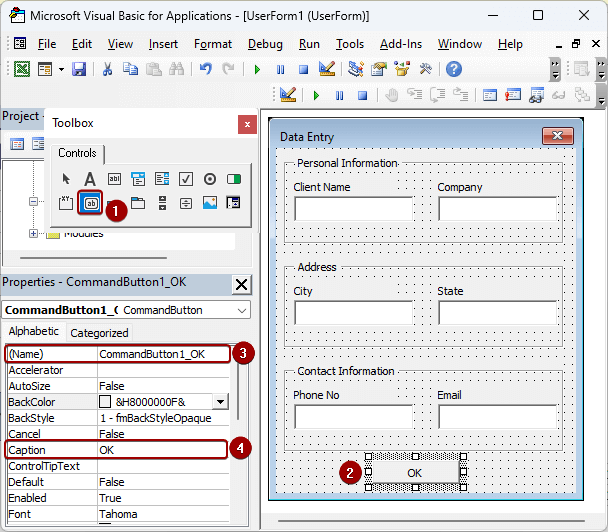
Task: Toggle Design Mode in the Debug toolbar
Action: point(288,95)
